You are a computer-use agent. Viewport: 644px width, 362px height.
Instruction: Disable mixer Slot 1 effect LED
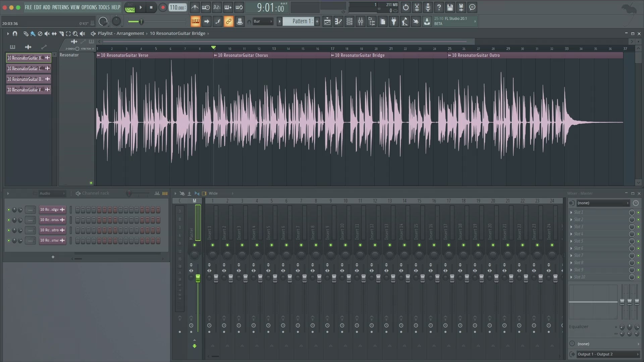(x=638, y=213)
